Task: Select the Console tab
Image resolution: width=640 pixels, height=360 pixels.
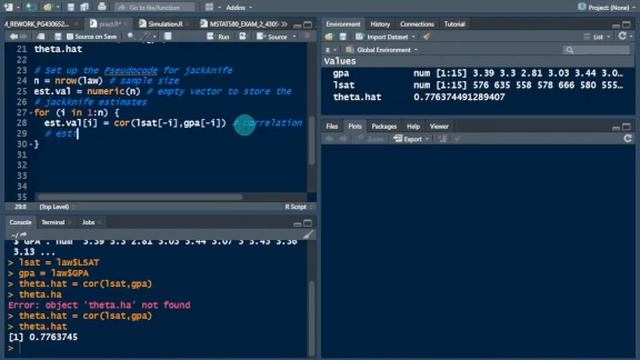Action: pyautogui.click(x=20, y=222)
